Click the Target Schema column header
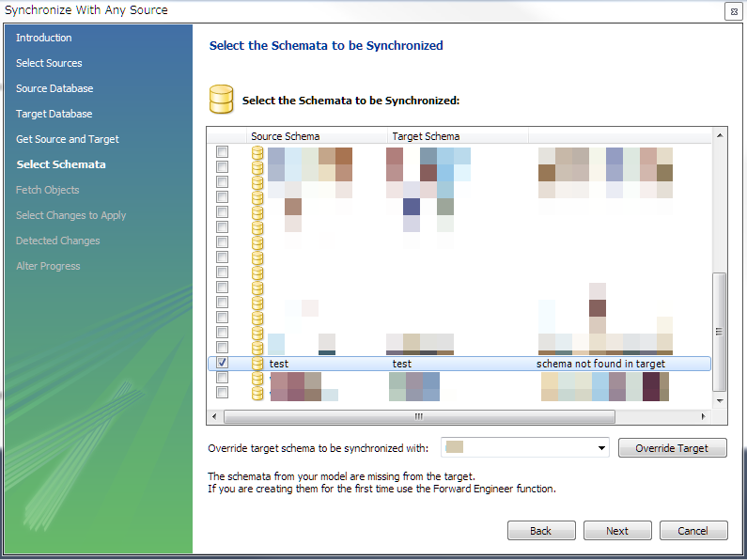The image size is (747, 560). click(458, 136)
